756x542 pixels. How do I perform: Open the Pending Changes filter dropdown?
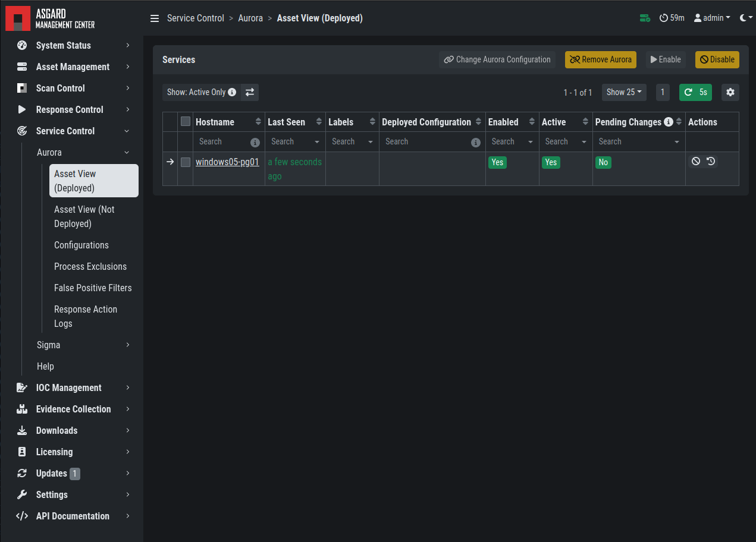coord(639,141)
